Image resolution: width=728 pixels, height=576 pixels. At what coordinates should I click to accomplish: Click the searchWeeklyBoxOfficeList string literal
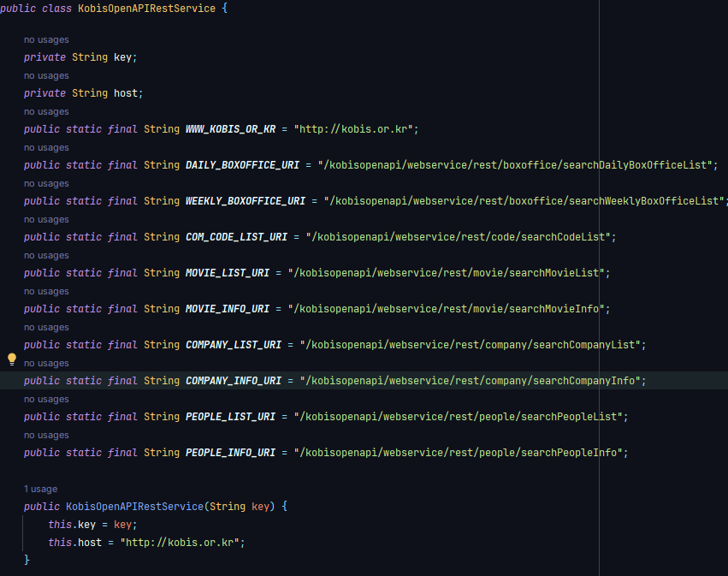click(524, 201)
